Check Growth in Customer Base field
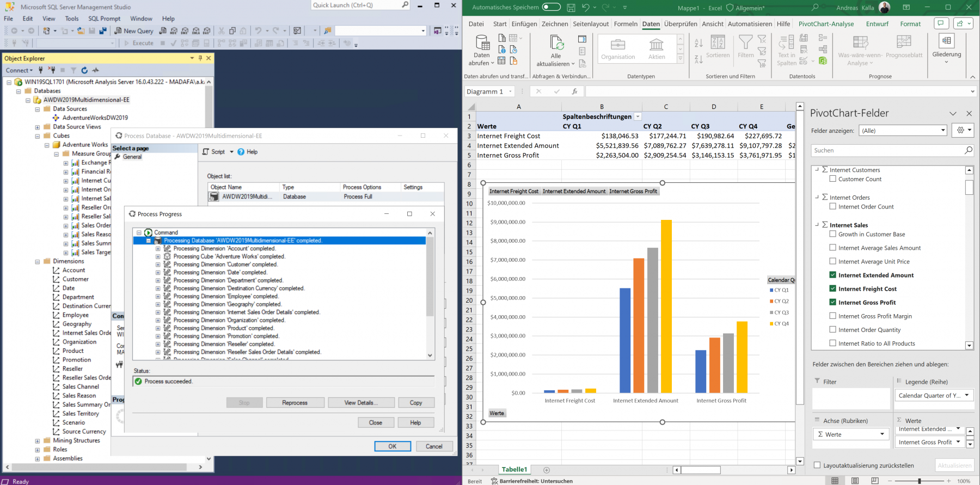Image resolution: width=980 pixels, height=485 pixels. (832, 234)
